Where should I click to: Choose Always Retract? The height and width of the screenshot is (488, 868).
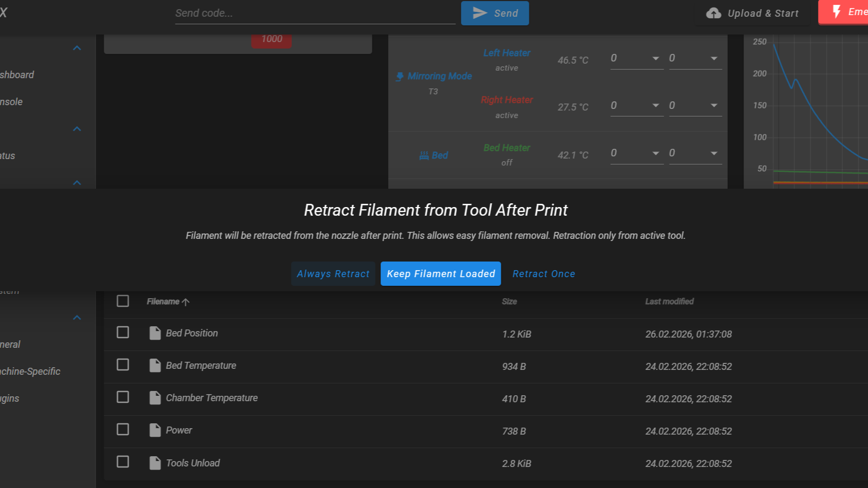[333, 274]
